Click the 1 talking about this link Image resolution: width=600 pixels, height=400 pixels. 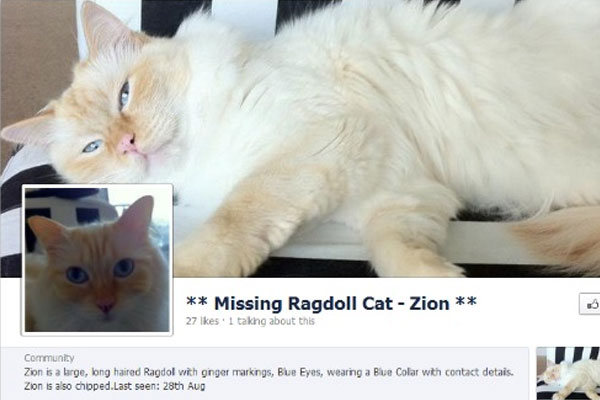point(272,321)
